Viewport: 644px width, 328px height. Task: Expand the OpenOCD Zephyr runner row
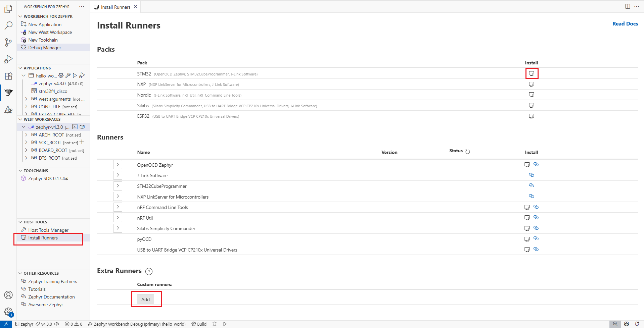pyautogui.click(x=118, y=165)
